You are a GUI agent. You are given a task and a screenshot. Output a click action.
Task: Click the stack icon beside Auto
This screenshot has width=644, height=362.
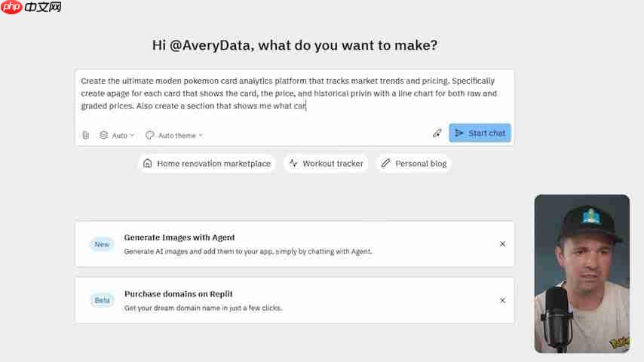pos(103,135)
